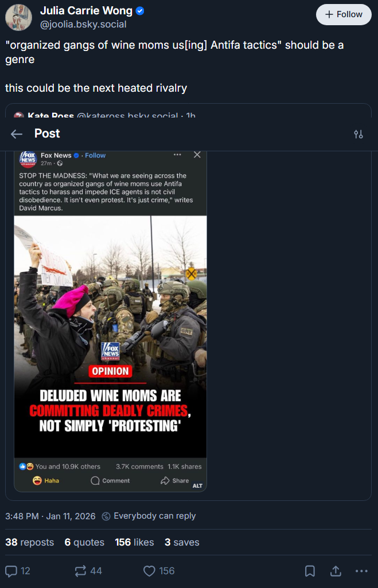The width and height of the screenshot is (378, 588).
Task: Open the post's three-dot more menu
Action: (x=361, y=571)
